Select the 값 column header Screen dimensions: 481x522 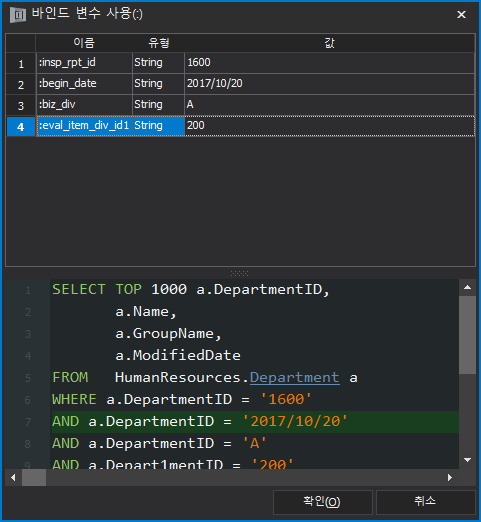330,43
